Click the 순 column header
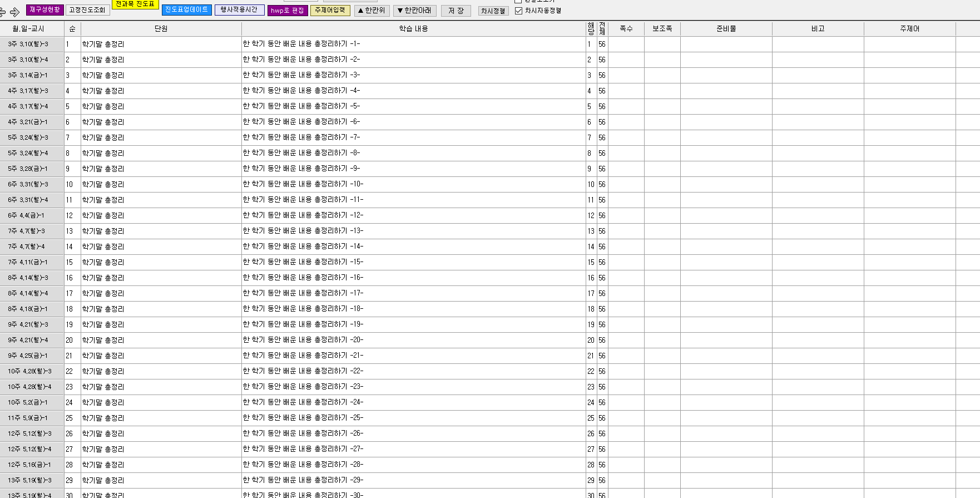This screenshot has height=498, width=980. point(72,28)
